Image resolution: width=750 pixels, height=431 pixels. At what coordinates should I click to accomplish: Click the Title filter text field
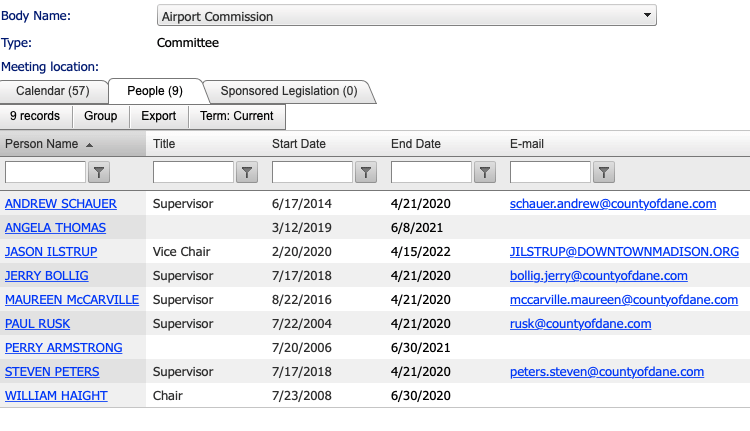click(193, 172)
